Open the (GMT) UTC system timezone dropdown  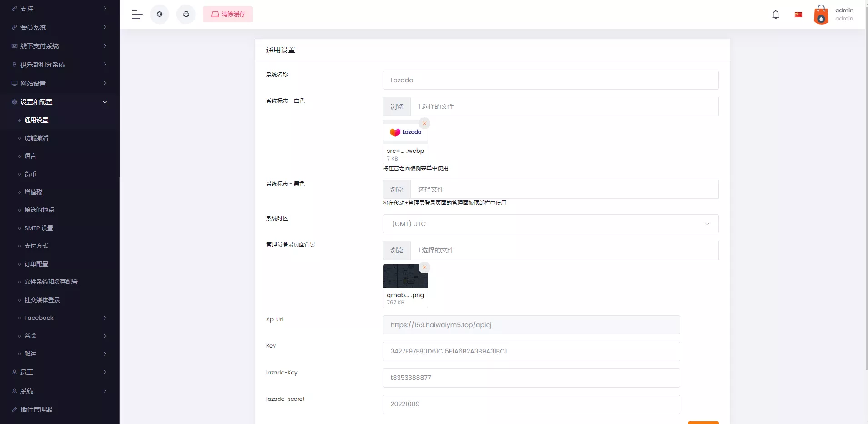550,223
